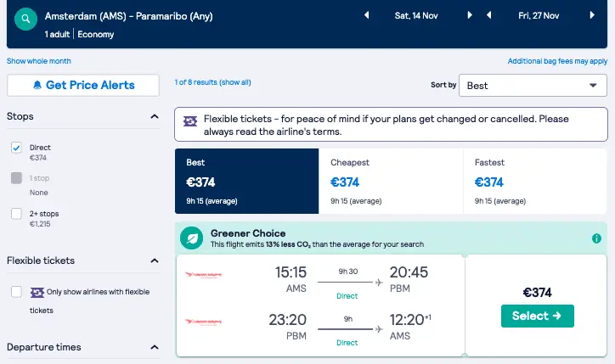Click the green search magnifier icon
This screenshot has width=615, height=364.
tap(25, 19)
